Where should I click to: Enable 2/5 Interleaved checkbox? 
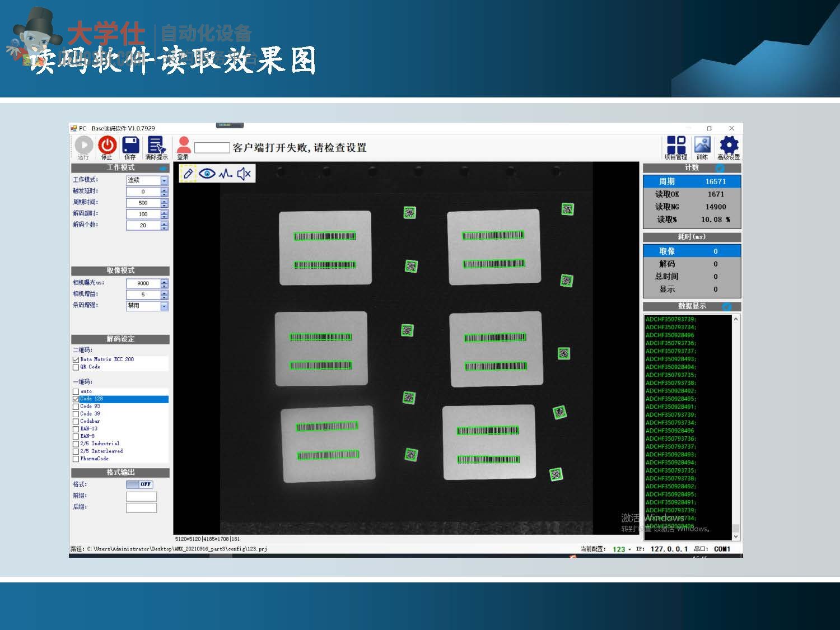(x=76, y=451)
